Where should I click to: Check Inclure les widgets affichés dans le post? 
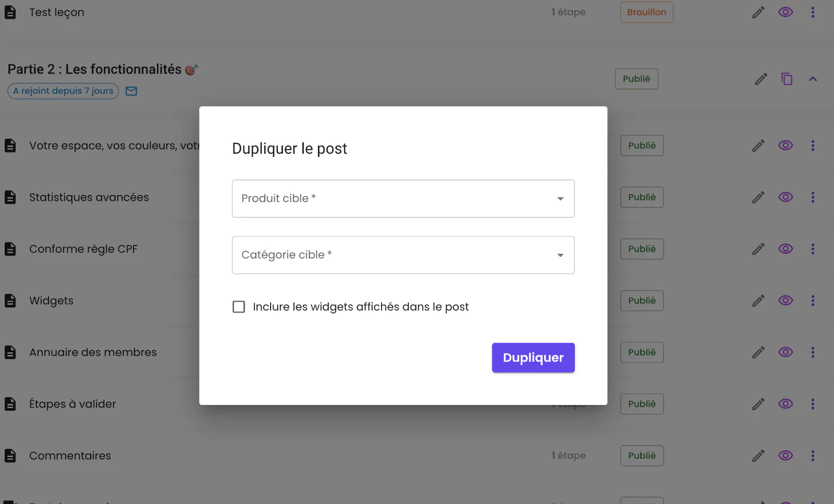point(239,306)
